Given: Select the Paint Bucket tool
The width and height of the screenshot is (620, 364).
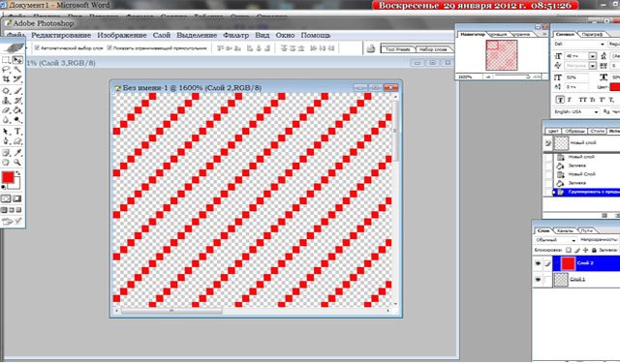Looking at the screenshot, I should click(x=17, y=110).
